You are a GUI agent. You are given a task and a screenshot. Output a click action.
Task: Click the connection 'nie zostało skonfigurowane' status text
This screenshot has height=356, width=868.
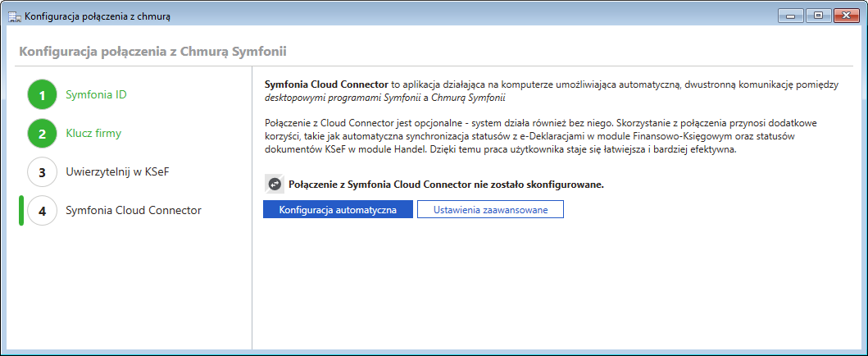click(x=446, y=185)
